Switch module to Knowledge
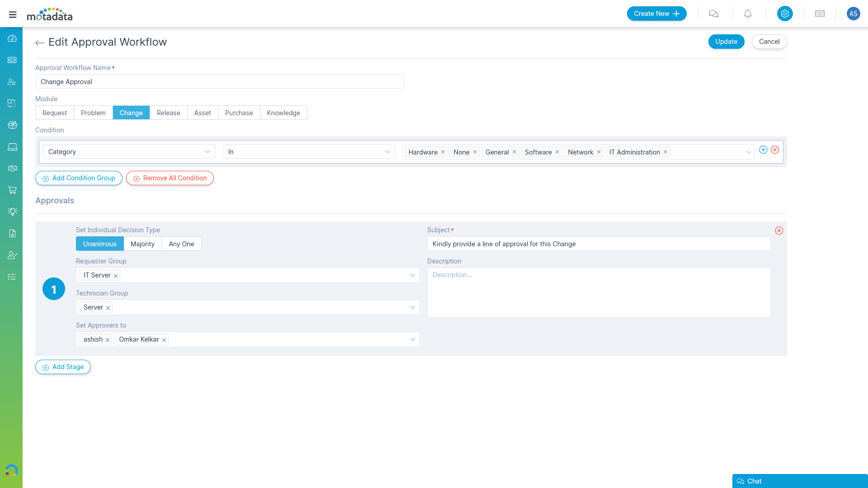 tap(283, 113)
